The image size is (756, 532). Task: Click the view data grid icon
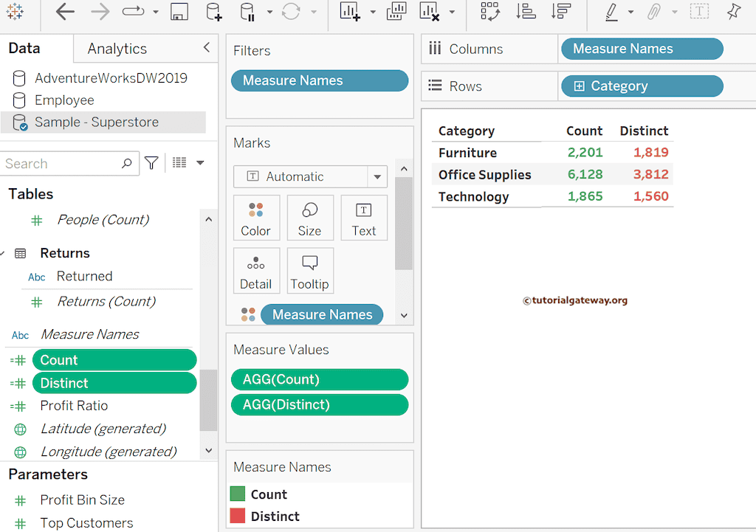pos(179,162)
